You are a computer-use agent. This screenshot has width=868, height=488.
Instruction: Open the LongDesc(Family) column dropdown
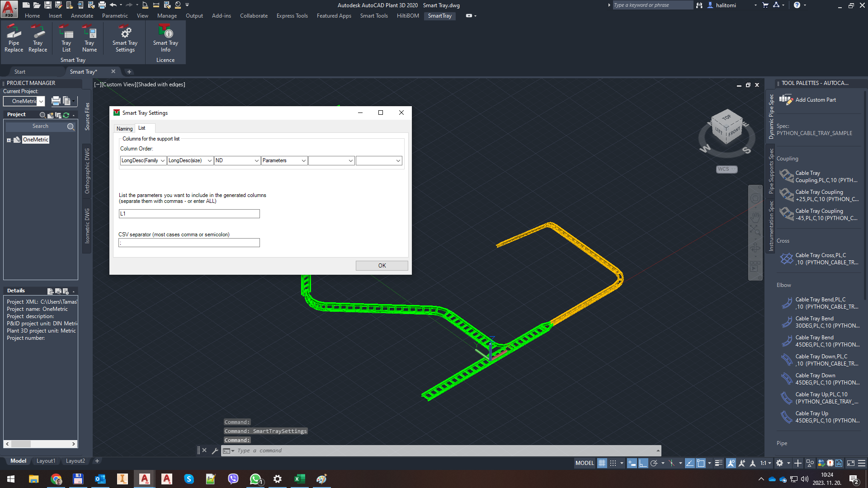click(x=163, y=161)
